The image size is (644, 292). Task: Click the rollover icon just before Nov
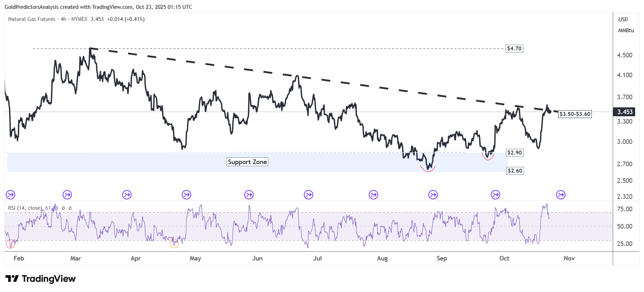click(x=561, y=195)
